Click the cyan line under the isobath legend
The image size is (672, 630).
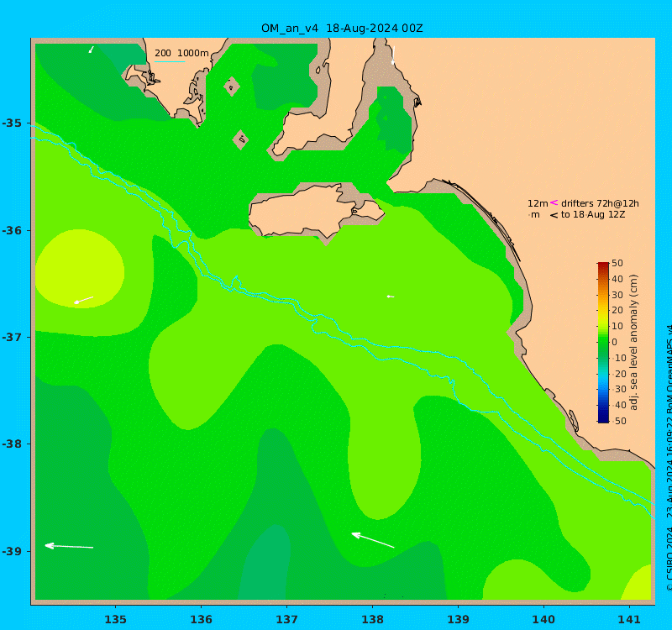coord(170,61)
